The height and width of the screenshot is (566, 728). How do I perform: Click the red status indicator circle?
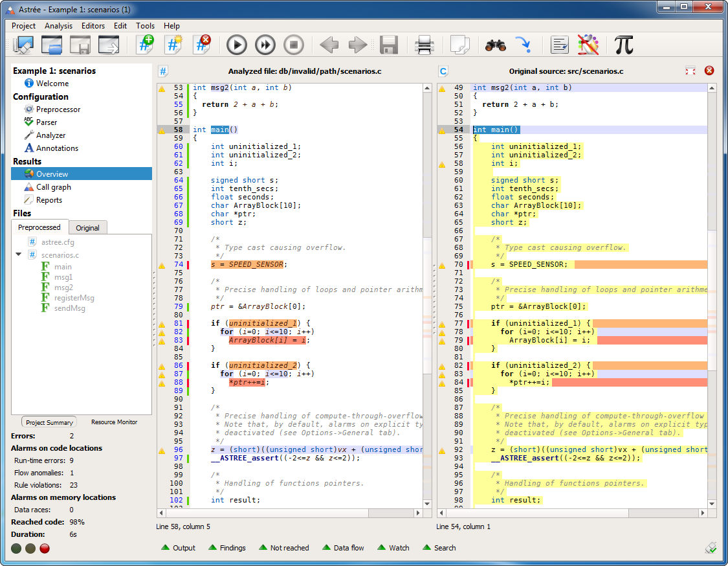coord(45,549)
